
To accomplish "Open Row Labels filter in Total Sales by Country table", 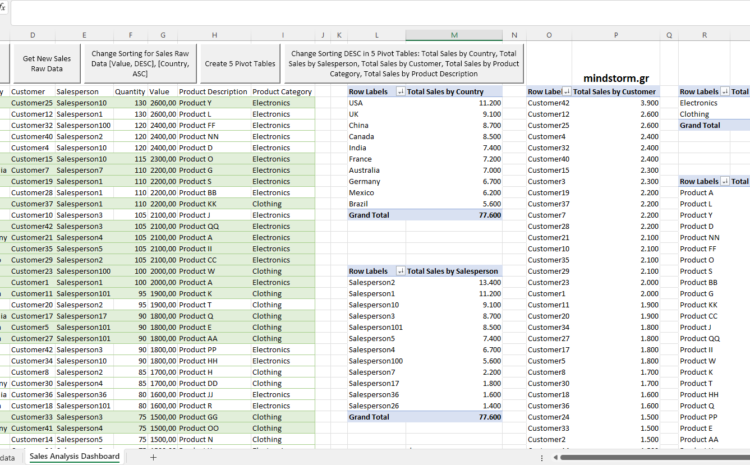I will 400,91.
